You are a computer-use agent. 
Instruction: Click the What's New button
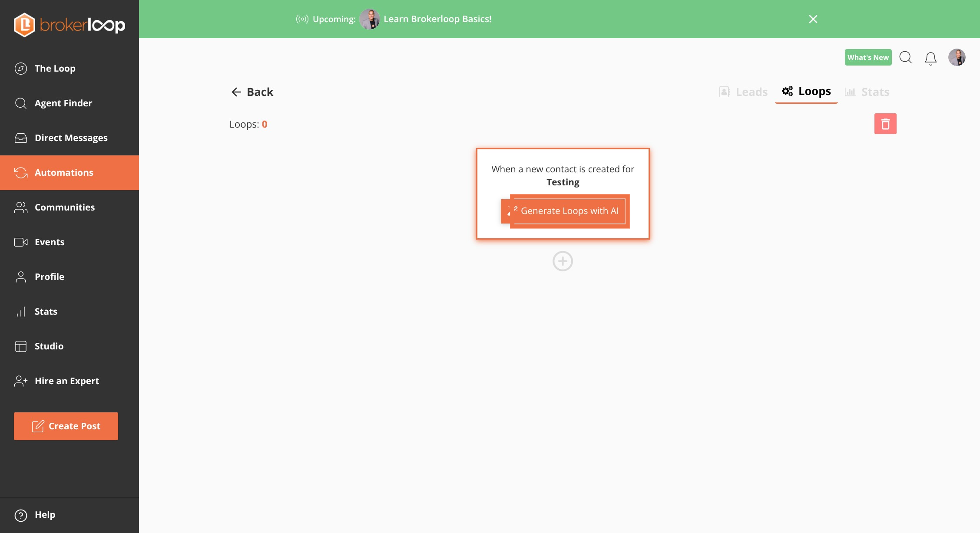tap(868, 57)
